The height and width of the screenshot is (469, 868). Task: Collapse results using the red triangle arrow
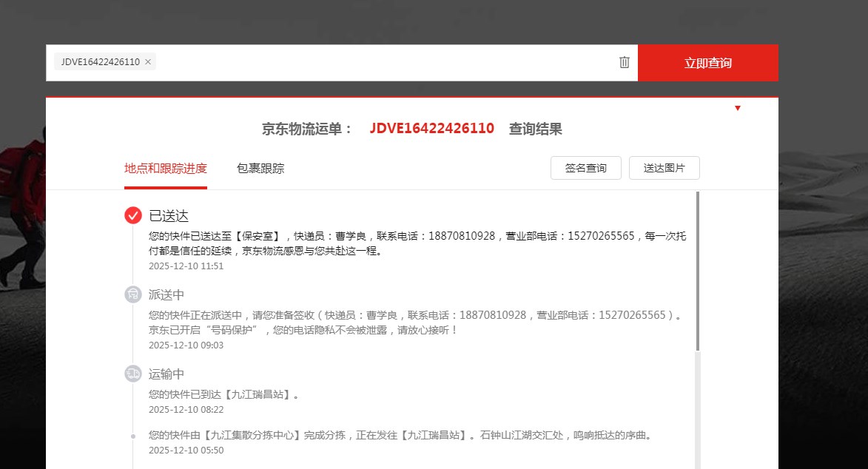[x=737, y=109]
